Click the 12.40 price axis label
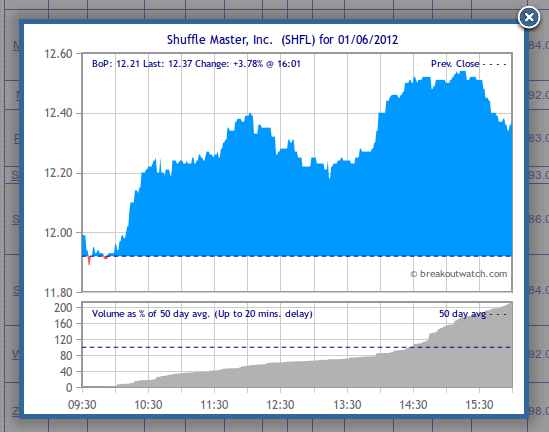Screen dimensions: 549x432 click(x=58, y=113)
